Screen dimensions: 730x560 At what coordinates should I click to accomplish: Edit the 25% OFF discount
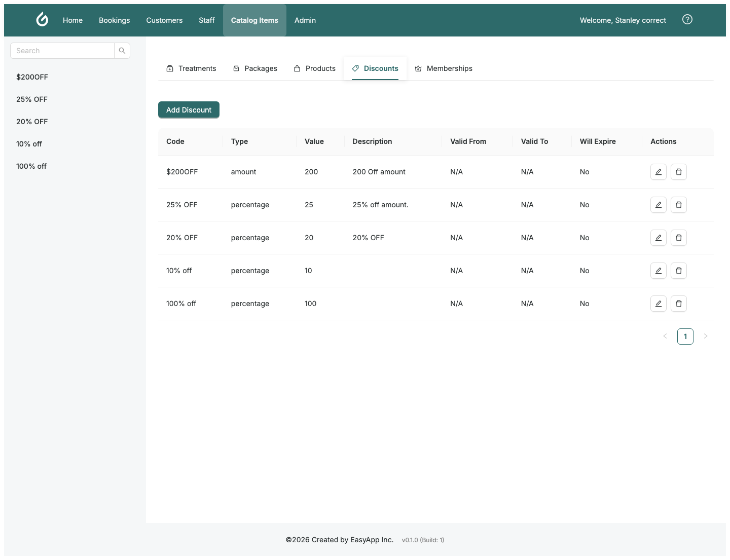[x=659, y=205]
